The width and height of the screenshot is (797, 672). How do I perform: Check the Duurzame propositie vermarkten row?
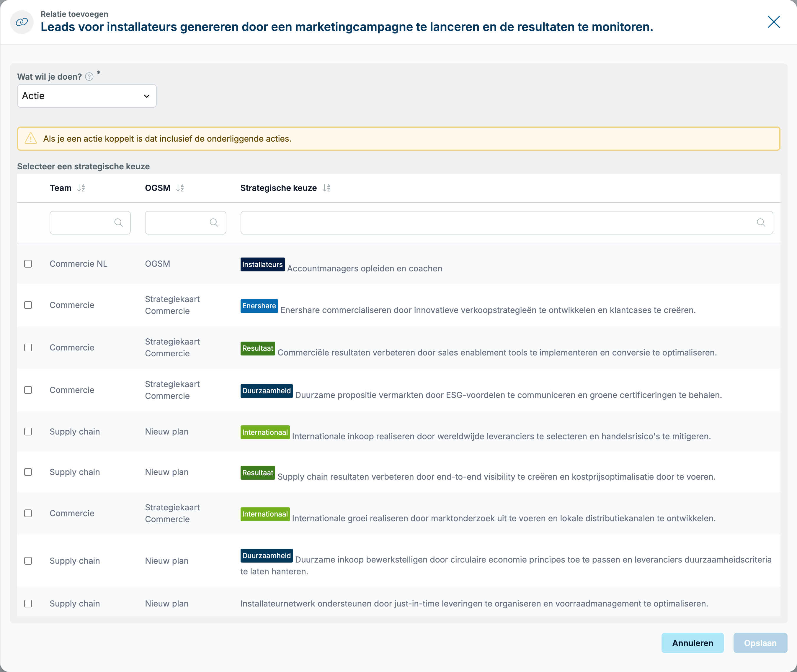28,390
